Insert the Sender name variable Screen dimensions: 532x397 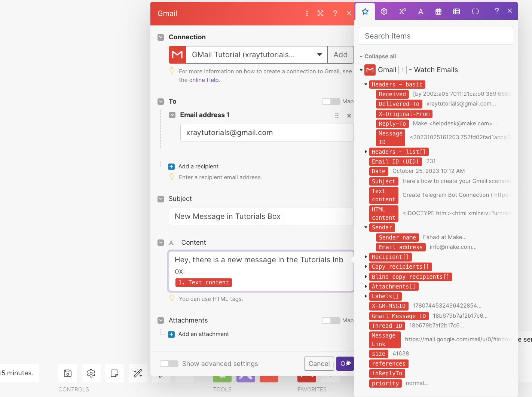[x=397, y=238]
